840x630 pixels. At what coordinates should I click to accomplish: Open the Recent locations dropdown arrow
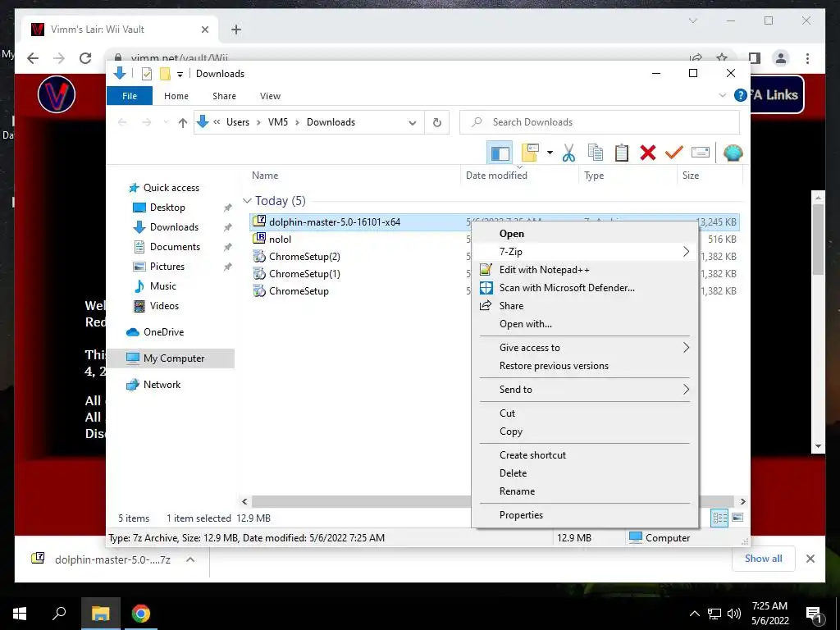pyautogui.click(x=166, y=123)
